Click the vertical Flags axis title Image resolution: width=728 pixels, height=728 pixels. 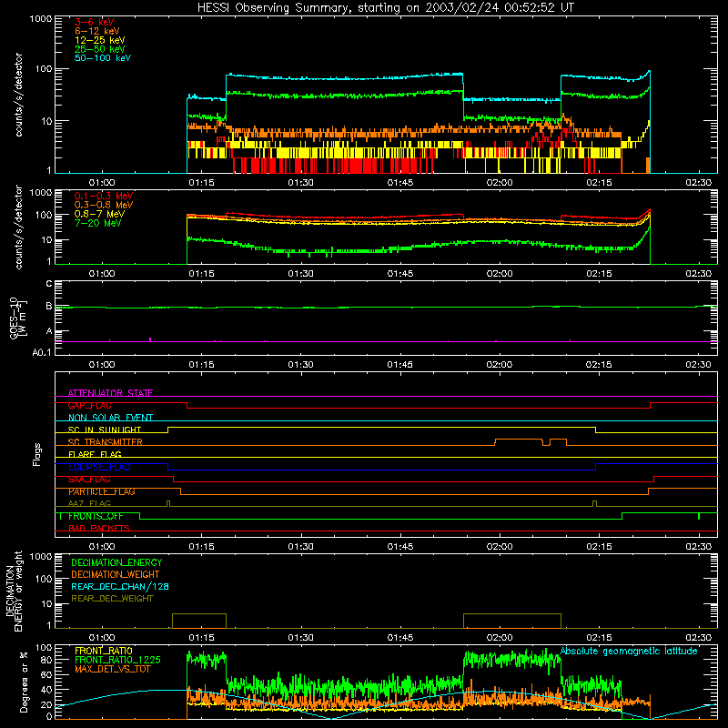click(36, 454)
